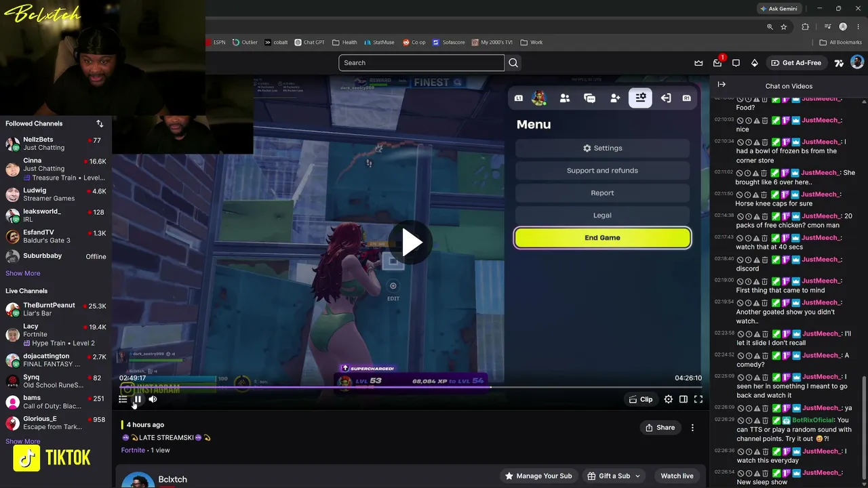
Task: Open the user avatar menu in Twitch header
Action: (x=857, y=63)
